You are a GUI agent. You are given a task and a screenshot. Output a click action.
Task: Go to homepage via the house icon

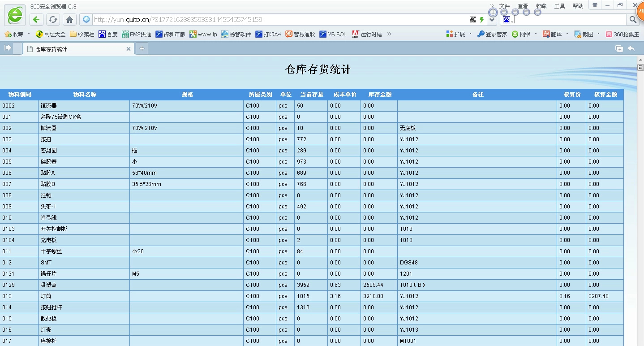(x=69, y=20)
